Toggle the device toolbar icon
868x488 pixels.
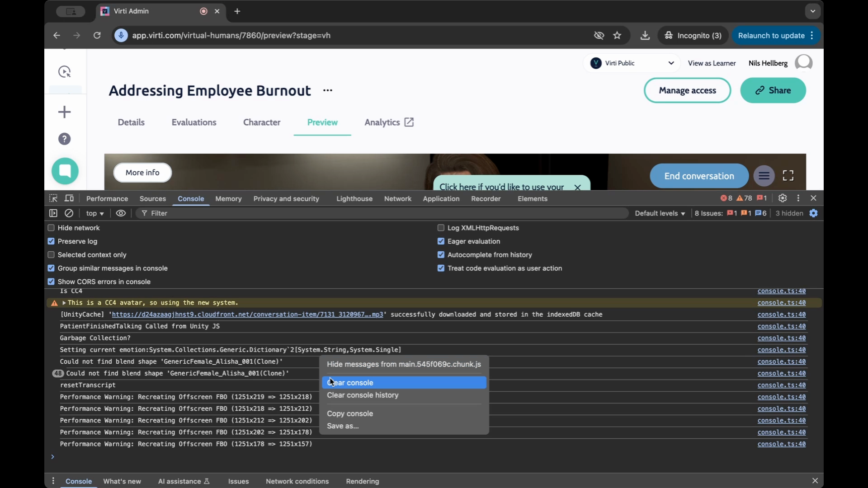pos(69,198)
